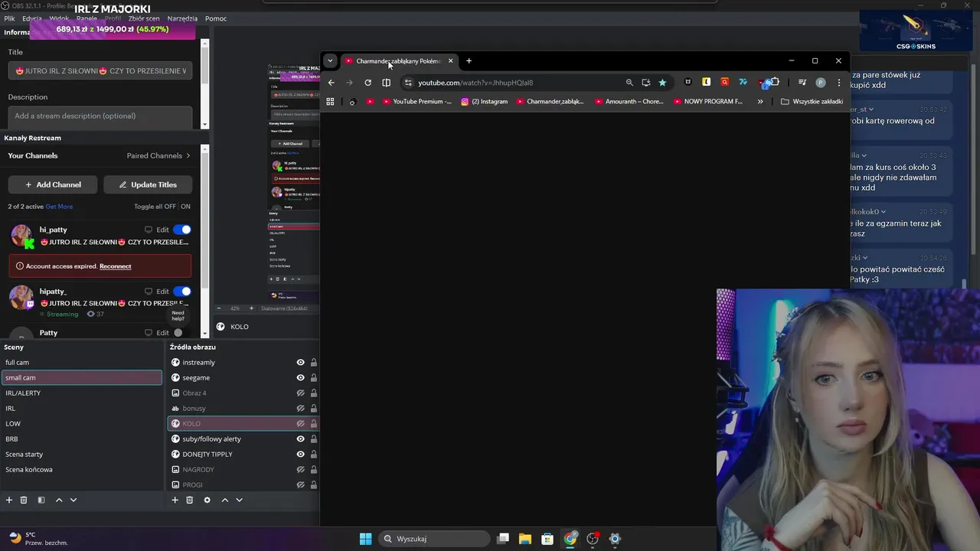Image resolution: width=980 pixels, height=551 pixels.
Task: Click the Reconnect link for expired account
Action: coord(116,266)
